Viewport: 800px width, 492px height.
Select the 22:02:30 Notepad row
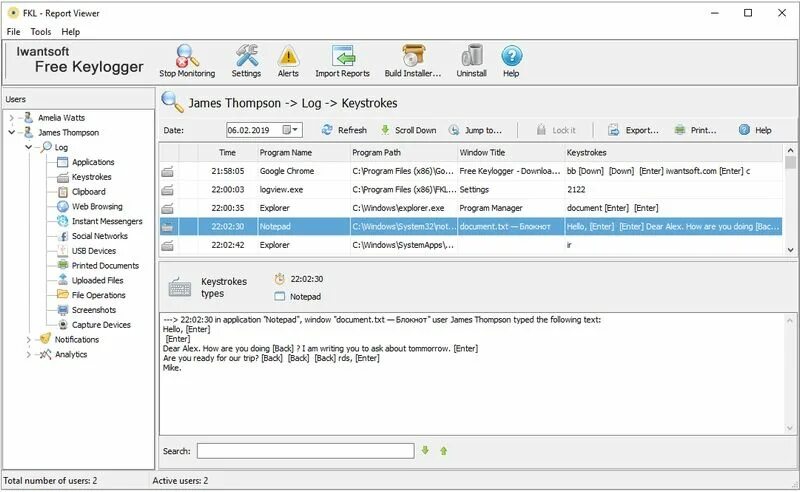pyautogui.click(x=471, y=227)
